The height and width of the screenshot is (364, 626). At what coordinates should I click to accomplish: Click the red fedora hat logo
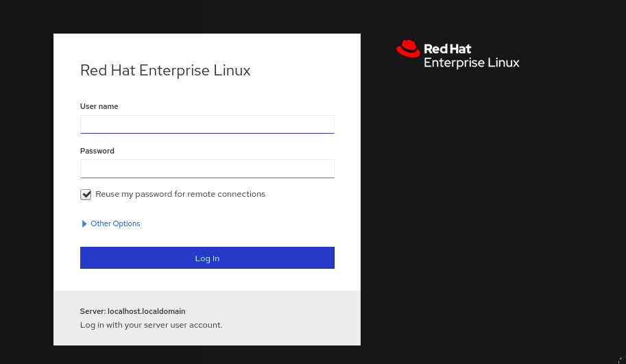tap(408, 49)
